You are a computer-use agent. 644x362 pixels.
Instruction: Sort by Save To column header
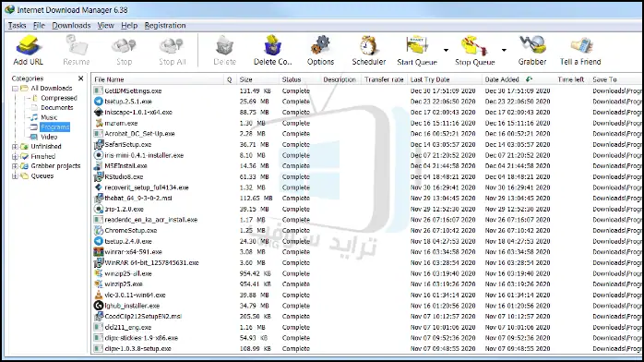(615, 79)
